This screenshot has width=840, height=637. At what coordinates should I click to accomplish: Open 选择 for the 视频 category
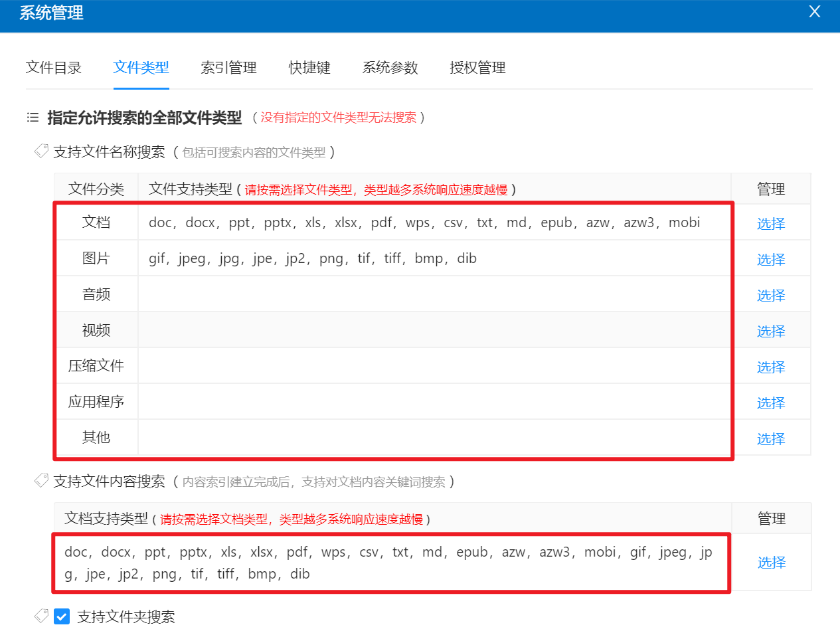click(x=771, y=331)
